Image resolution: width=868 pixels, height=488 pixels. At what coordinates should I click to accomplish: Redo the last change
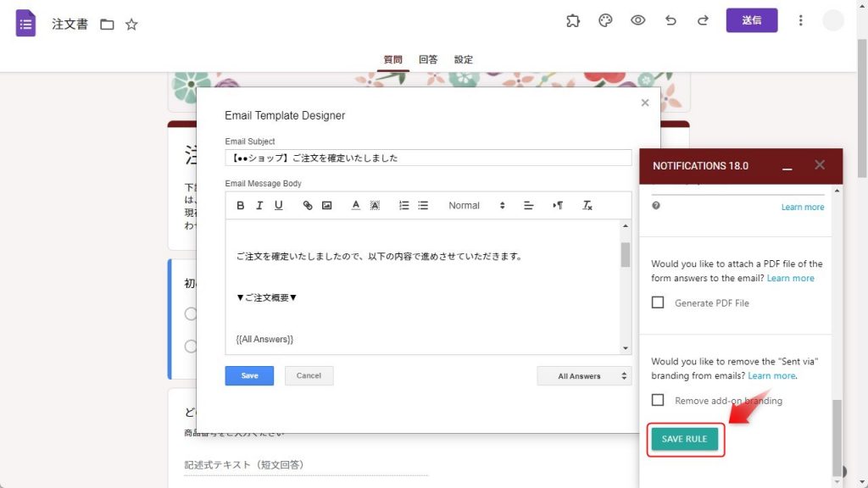pyautogui.click(x=703, y=20)
